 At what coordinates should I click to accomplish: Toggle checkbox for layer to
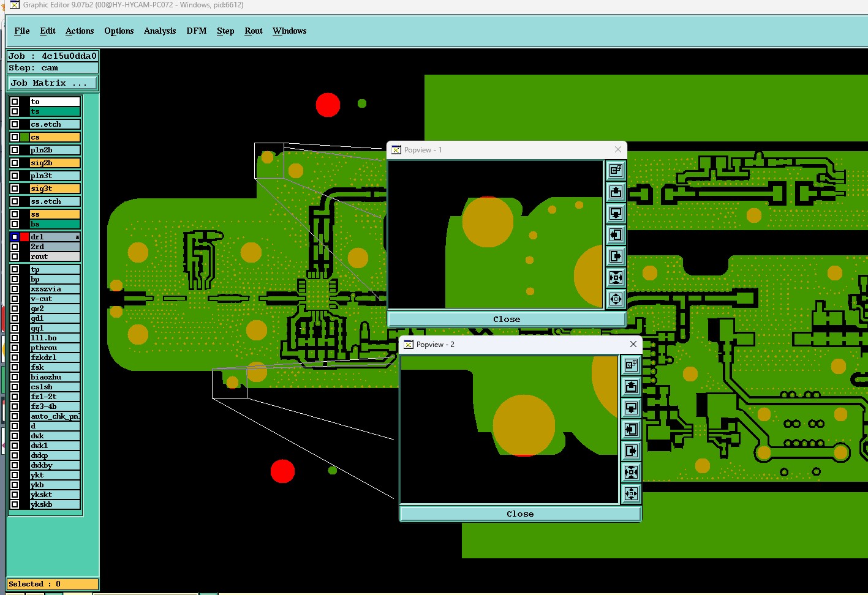point(15,102)
